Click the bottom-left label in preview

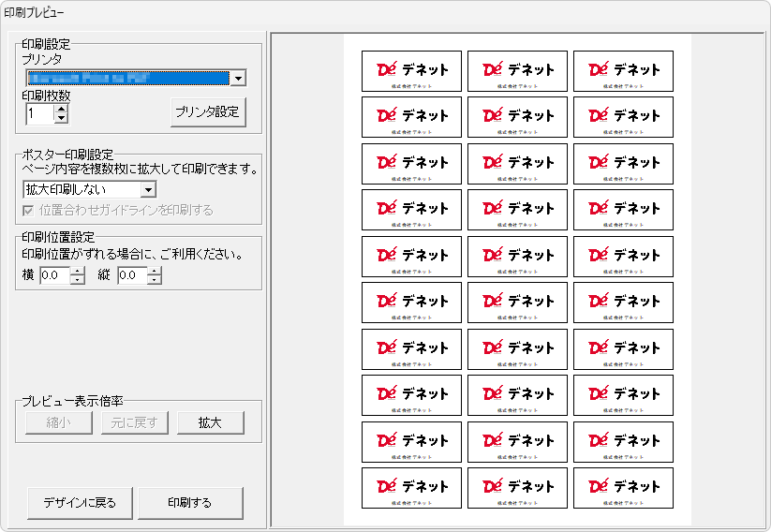point(411,488)
